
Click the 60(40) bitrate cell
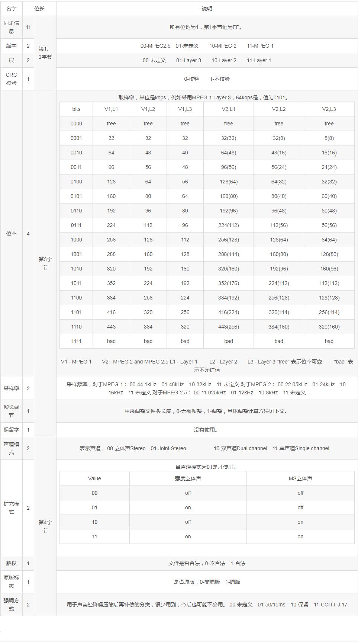pyautogui.click(x=329, y=196)
